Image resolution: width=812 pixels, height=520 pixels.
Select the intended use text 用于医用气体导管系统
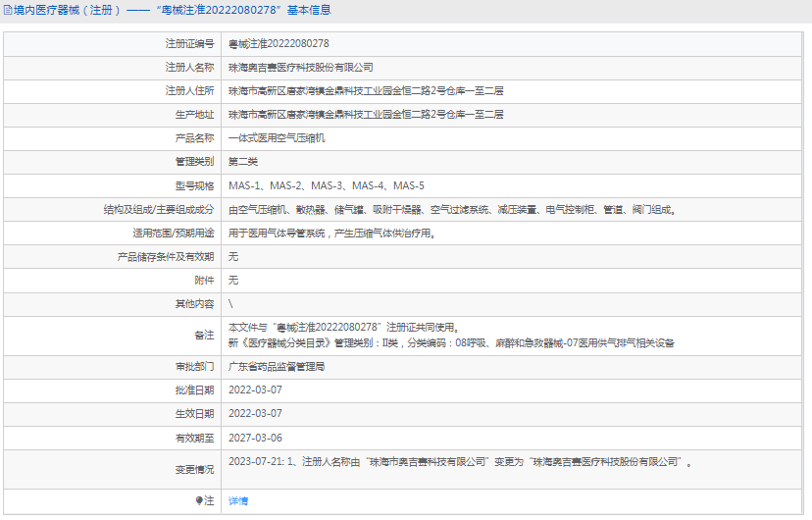coord(331,234)
